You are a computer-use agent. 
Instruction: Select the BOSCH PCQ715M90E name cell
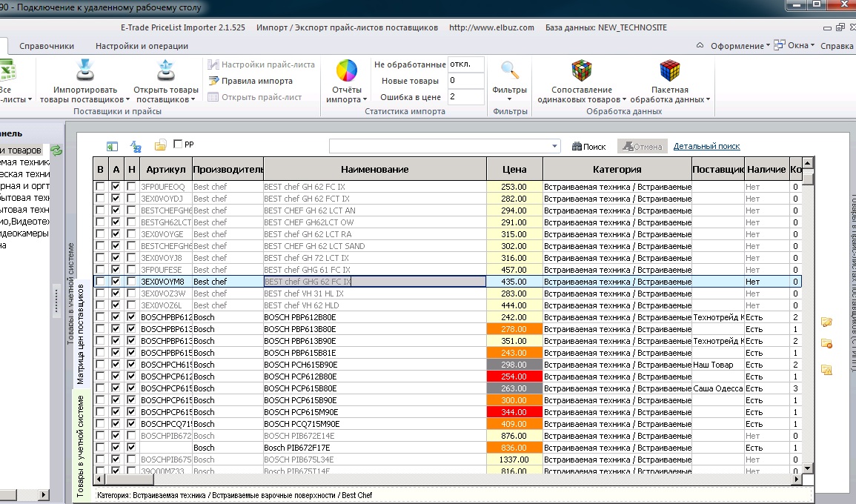[374, 424]
